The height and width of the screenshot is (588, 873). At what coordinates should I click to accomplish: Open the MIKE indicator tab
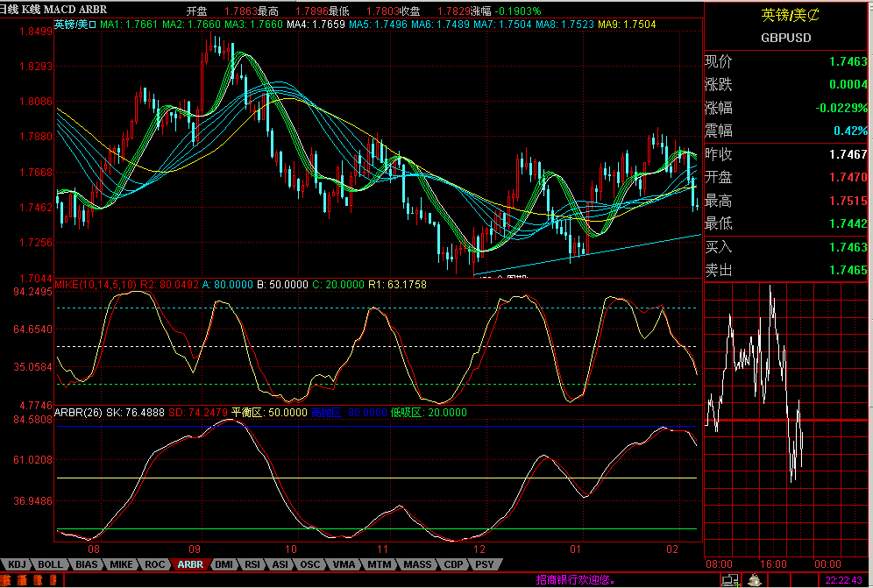pos(121,564)
